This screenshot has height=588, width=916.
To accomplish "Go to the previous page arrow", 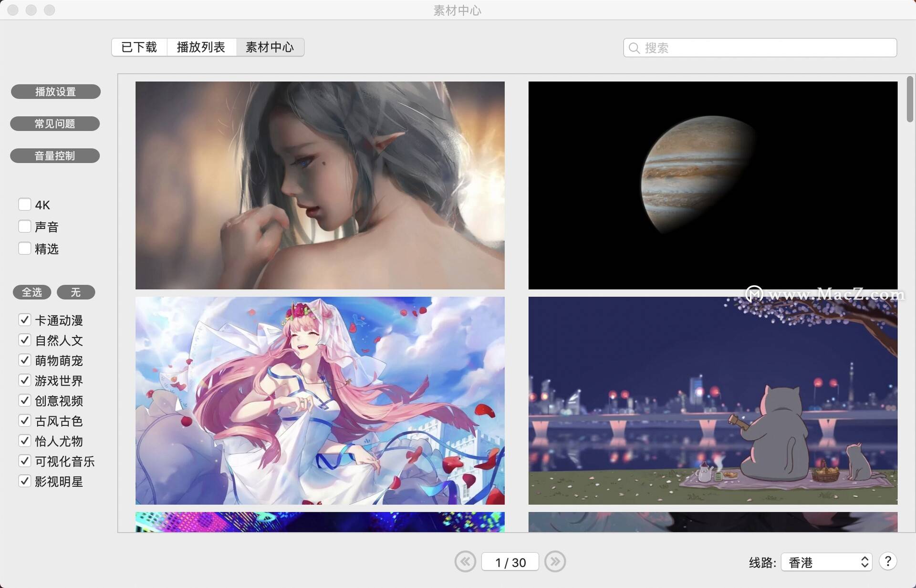I will pos(465,562).
